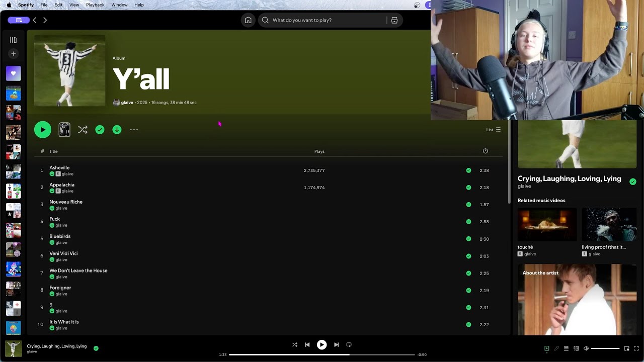Screen dimensions: 644x362
Task: Select the track We Don't Leave the House
Action: pyautogui.click(x=78, y=270)
